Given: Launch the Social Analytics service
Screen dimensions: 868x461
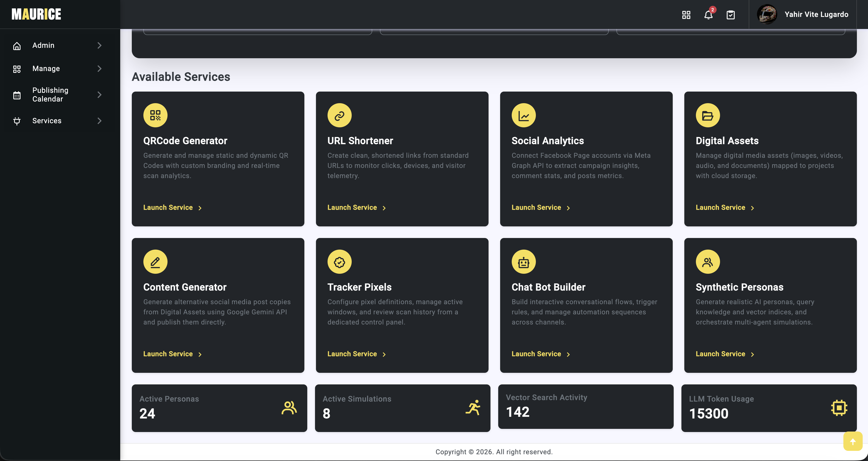Looking at the screenshot, I should [x=541, y=208].
